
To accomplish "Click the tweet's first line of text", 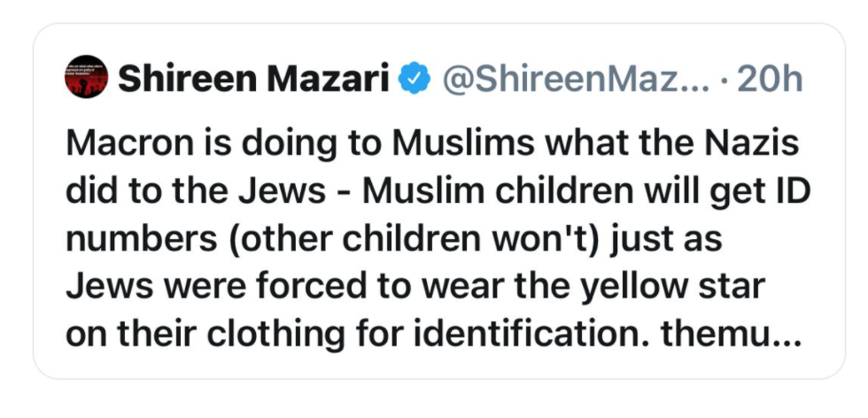I will (x=432, y=144).
